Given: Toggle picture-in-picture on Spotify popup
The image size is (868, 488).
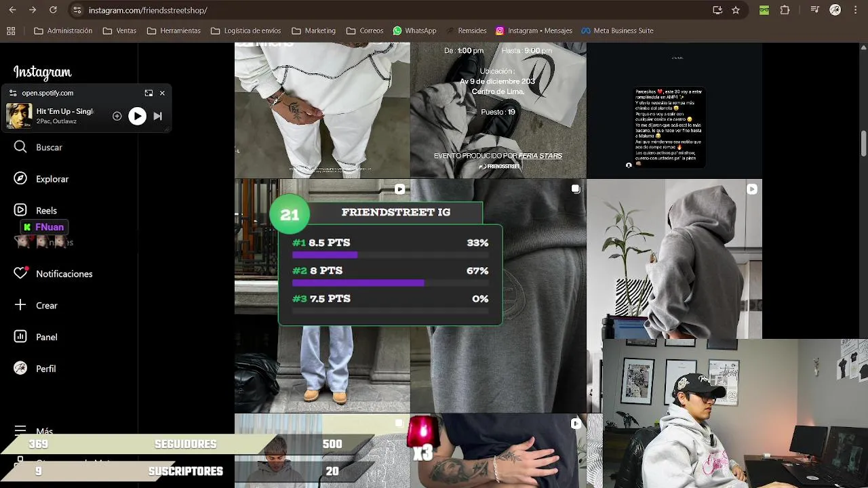Looking at the screenshot, I should point(149,93).
